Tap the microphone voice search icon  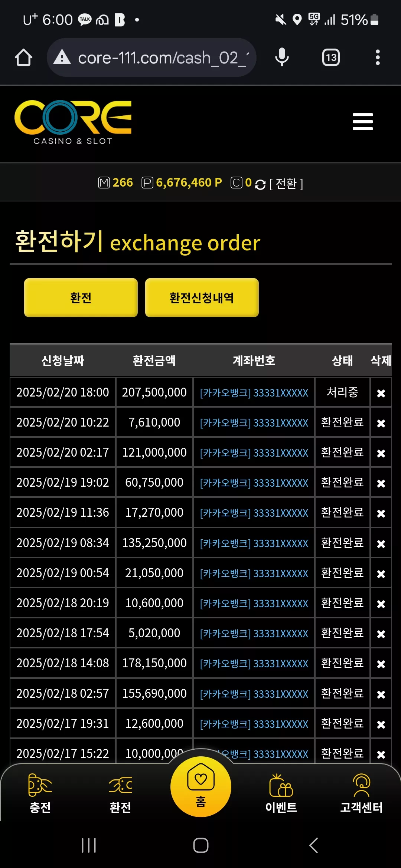(282, 57)
